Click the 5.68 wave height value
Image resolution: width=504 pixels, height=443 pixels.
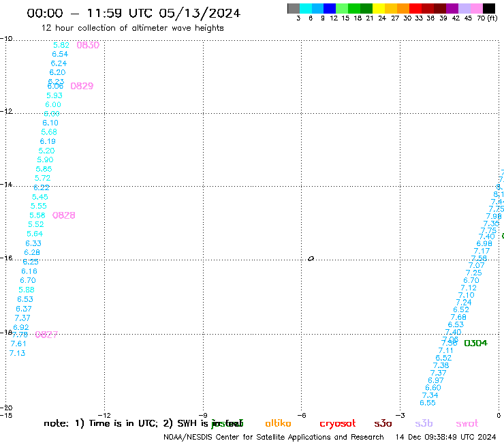[x=49, y=132]
